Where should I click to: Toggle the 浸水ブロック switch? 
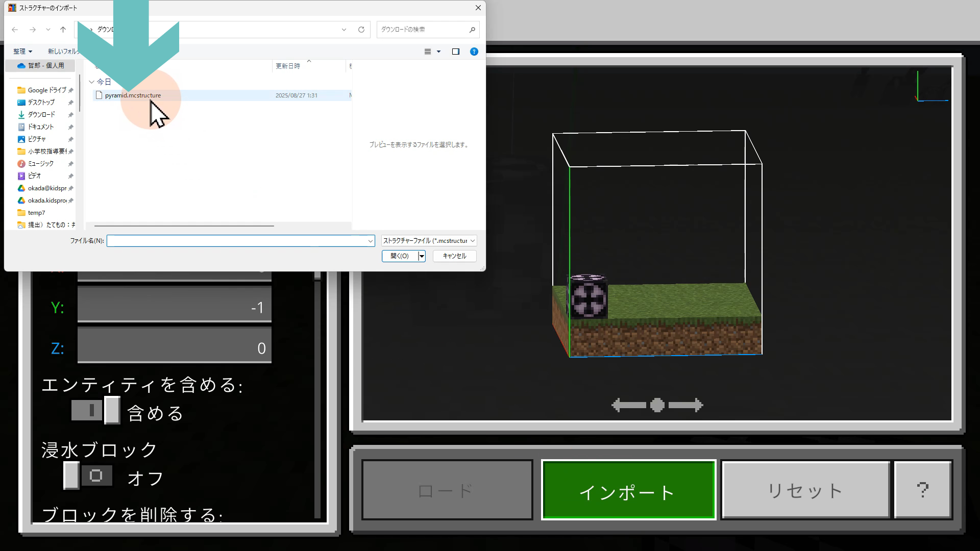(88, 476)
